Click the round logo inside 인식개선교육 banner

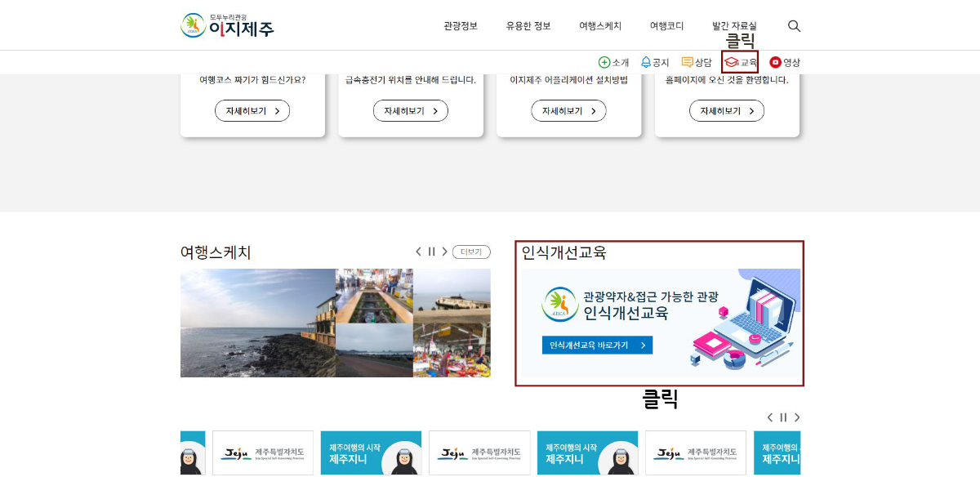pos(559,304)
